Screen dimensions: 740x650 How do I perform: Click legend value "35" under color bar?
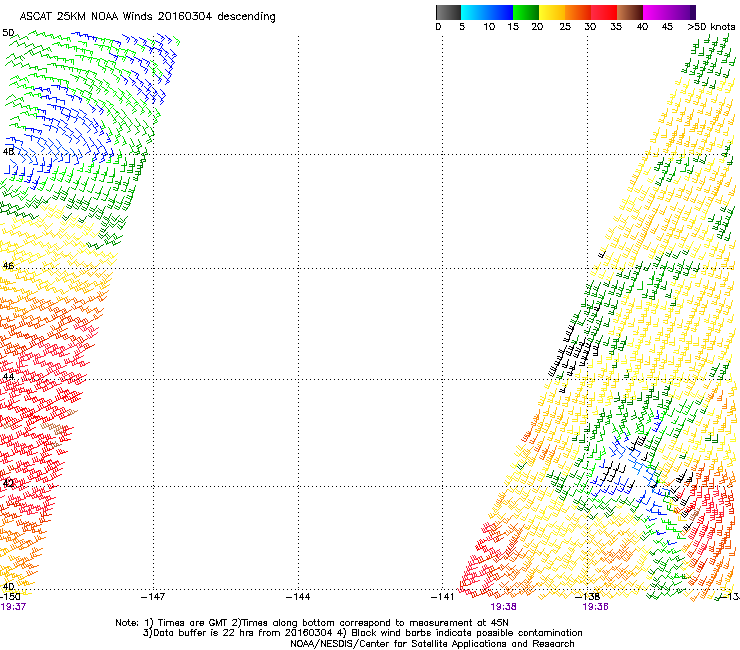(x=616, y=27)
